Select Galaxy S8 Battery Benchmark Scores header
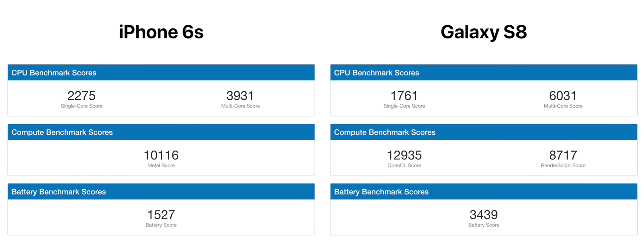644x243 pixels. tap(484, 192)
